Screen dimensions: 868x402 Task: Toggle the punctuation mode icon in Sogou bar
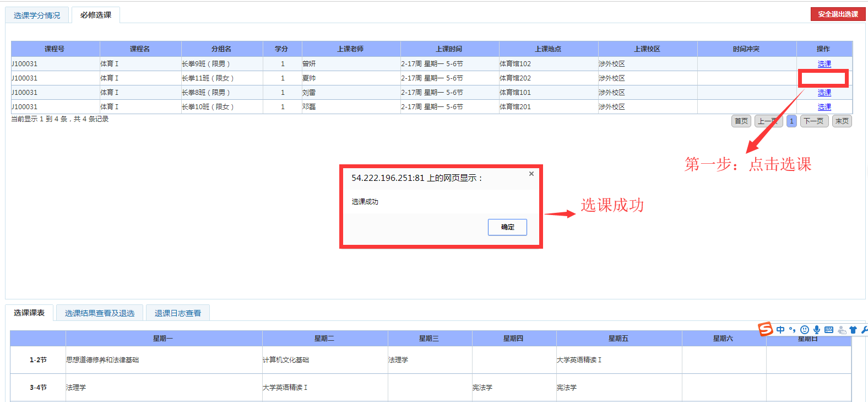click(792, 330)
